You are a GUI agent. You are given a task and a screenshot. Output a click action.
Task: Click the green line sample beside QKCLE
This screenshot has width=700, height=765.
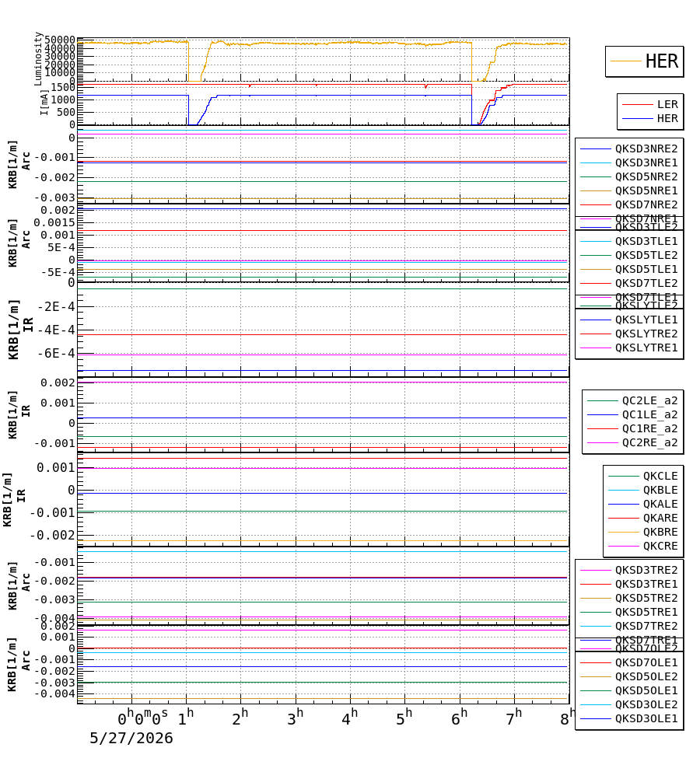(x=623, y=476)
